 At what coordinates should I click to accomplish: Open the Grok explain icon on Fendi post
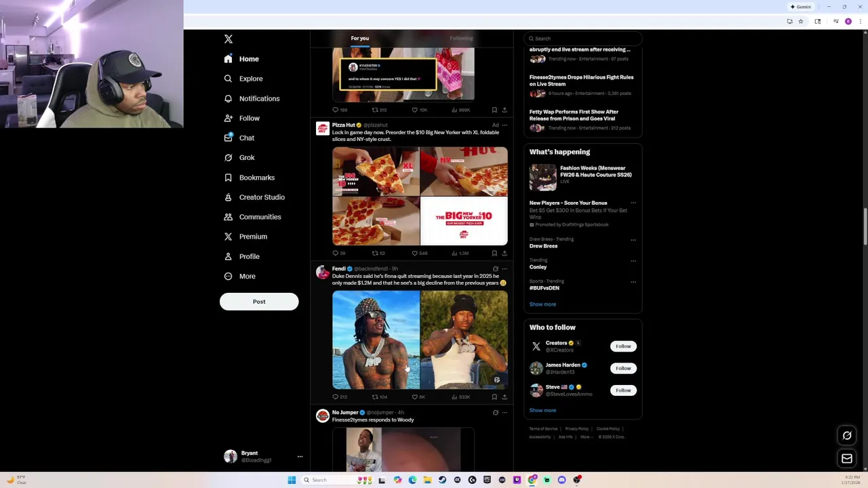pyautogui.click(x=495, y=269)
